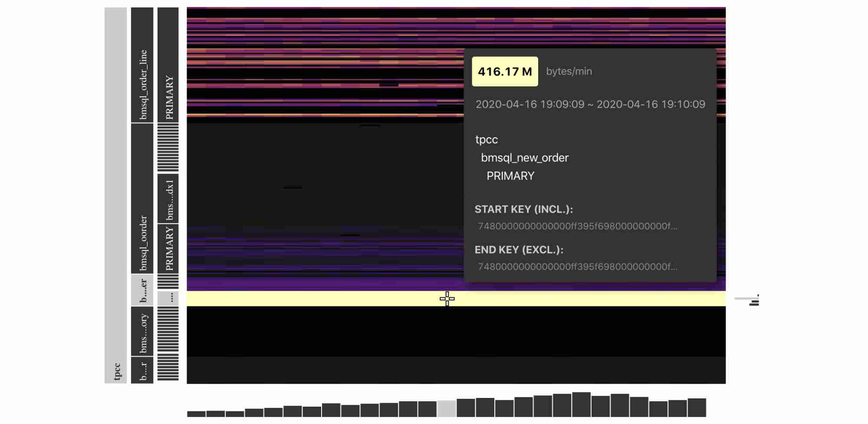Select PRIMARY index label beside bmsql_order_line
The image size is (868, 424).
168,65
